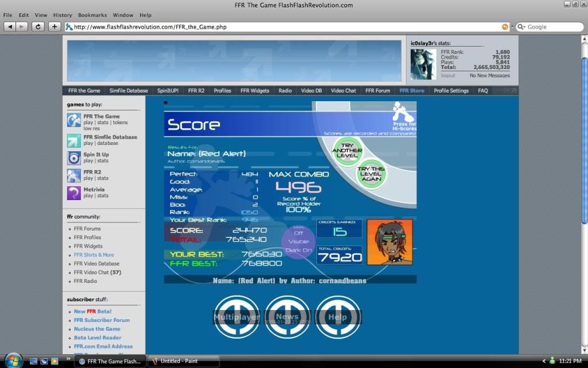Open the History menu
This screenshot has height=368, width=588.
click(x=63, y=15)
